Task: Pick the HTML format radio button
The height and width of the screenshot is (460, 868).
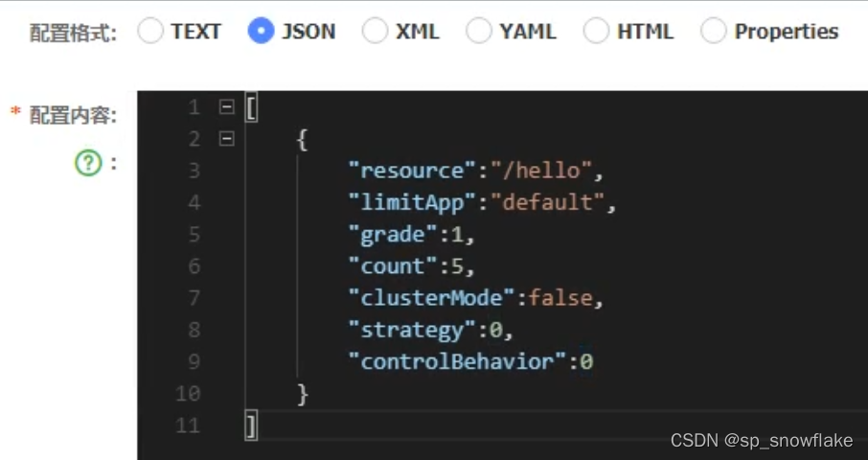Action: click(x=596, y=31)
